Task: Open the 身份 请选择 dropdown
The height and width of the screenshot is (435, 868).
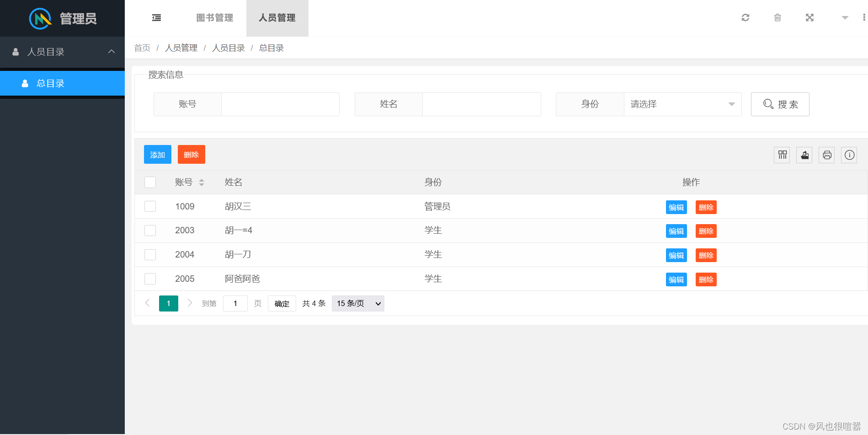Action: 682,104
